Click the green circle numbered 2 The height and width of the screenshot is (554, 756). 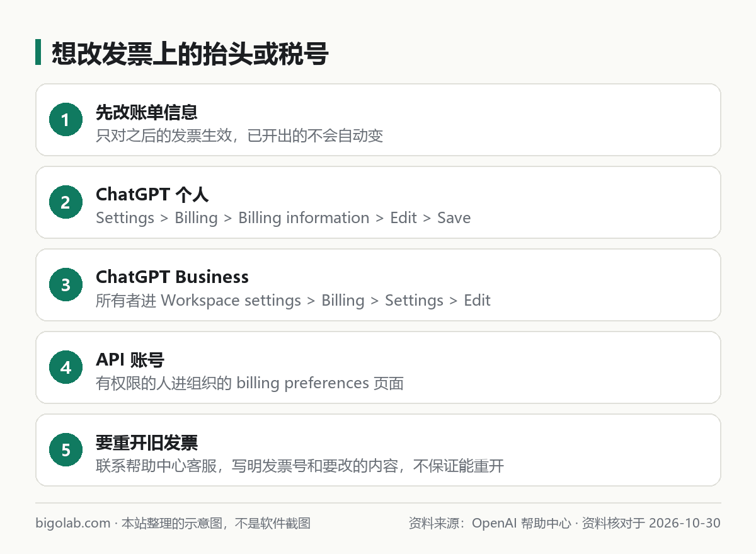pos(66,202)
